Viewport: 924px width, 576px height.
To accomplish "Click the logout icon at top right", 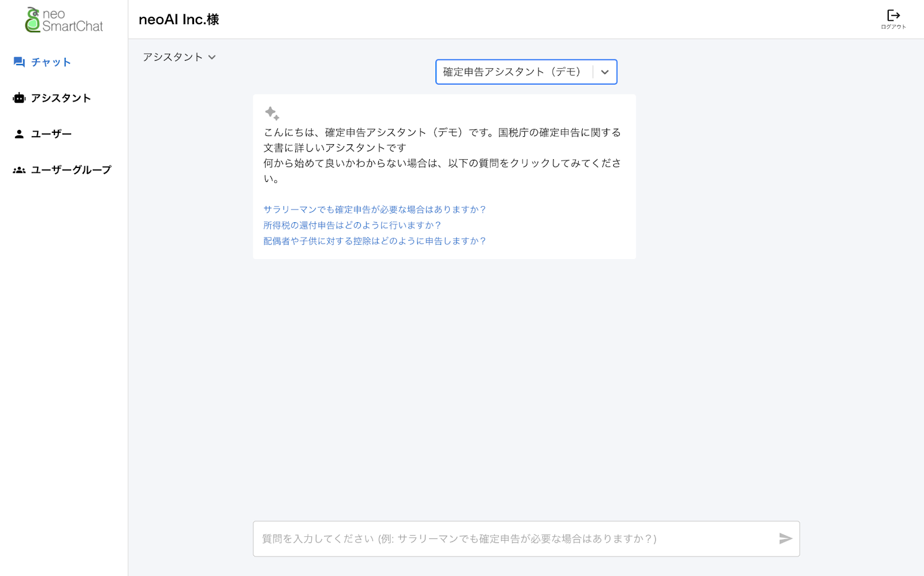I will point(893,16).
